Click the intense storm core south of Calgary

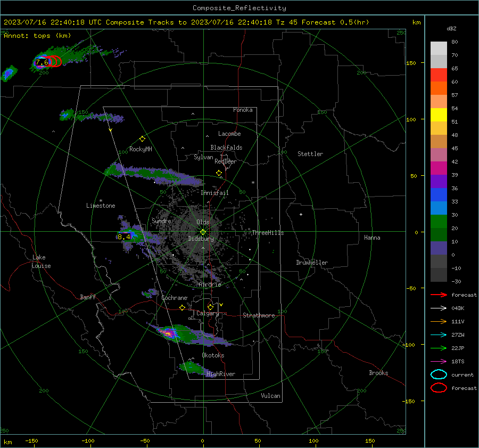(169, 333)
